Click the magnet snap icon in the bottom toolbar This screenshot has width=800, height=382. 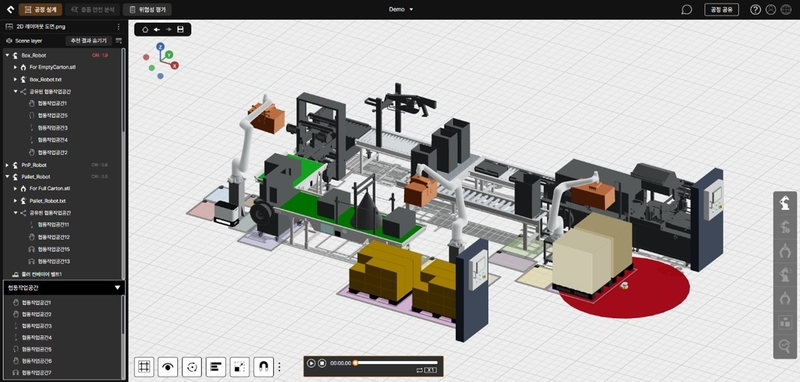[x=263, y=366]
